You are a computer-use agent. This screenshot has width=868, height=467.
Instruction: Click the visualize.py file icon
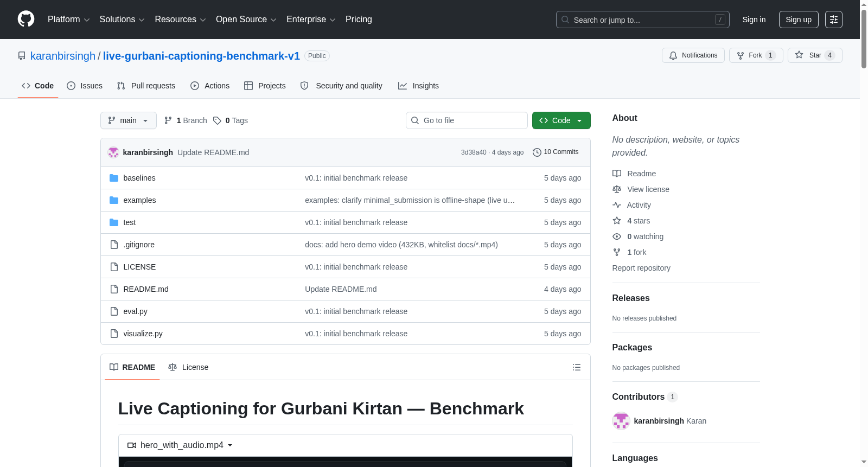click(114, 334)
